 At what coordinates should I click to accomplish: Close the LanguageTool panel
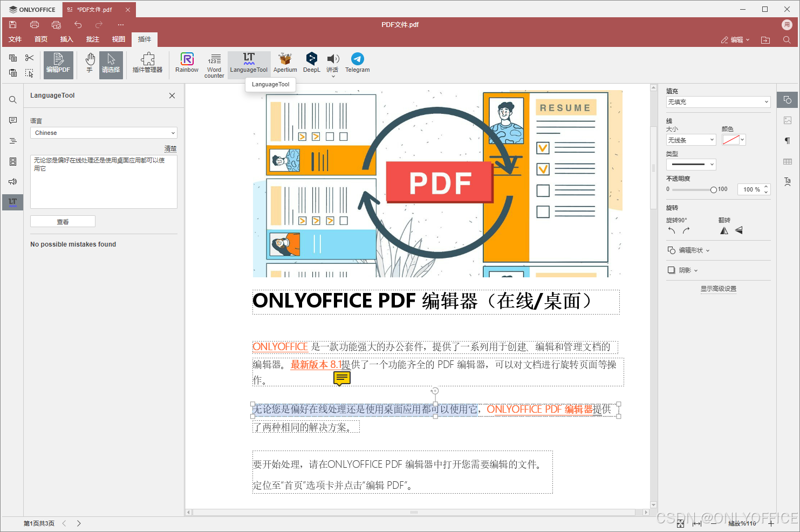(172, 96)
